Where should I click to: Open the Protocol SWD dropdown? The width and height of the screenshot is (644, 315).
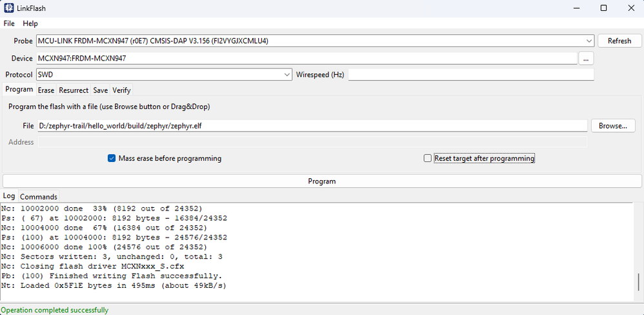pos(287,75)
